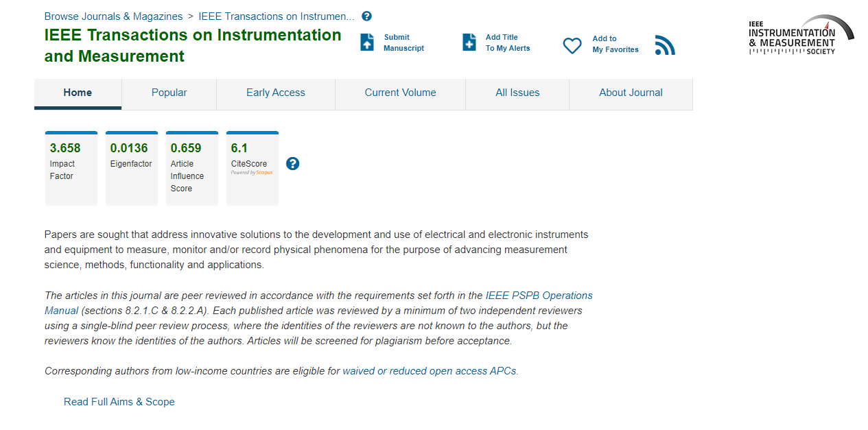Click the 0.0136 Eigenfactor card

[x=132, y=168]
